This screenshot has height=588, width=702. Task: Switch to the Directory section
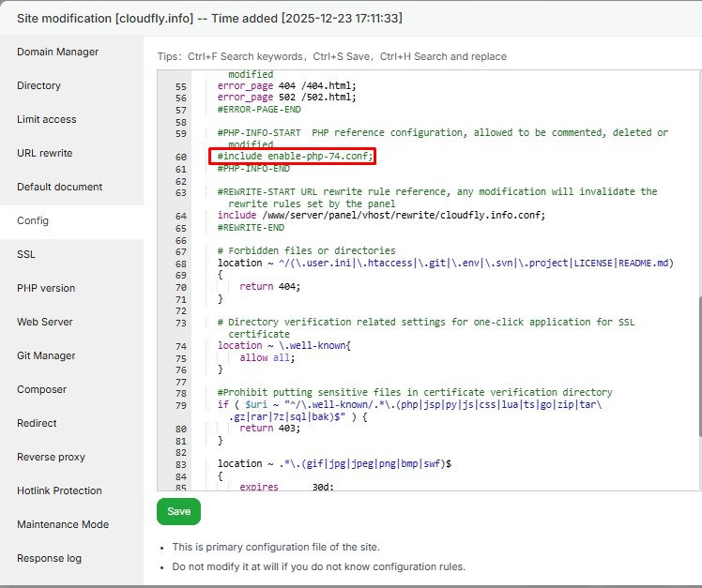click(38, 85)
